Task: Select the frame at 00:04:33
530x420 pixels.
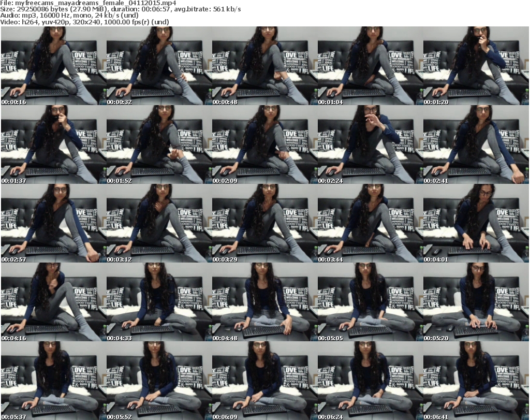Action: point(159,302)
